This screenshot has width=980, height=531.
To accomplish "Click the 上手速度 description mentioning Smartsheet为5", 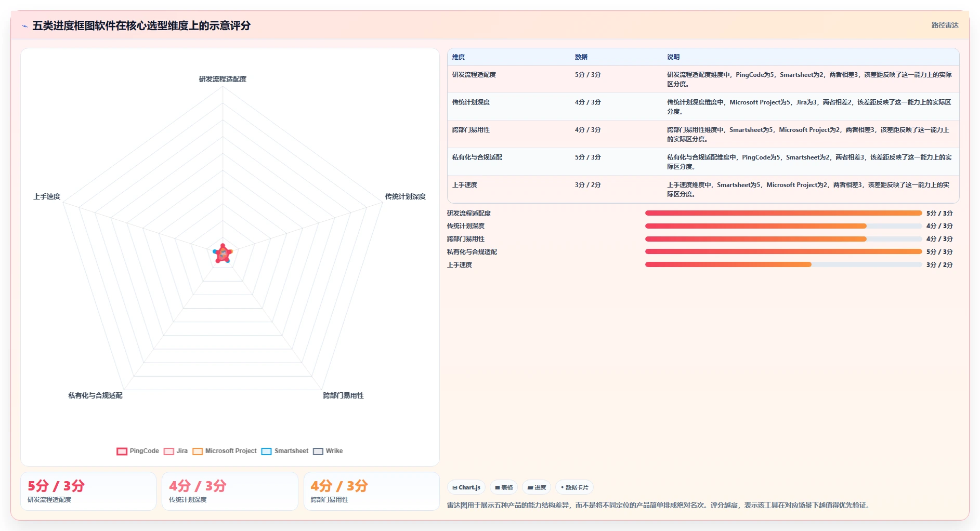I will click(809, 190).
